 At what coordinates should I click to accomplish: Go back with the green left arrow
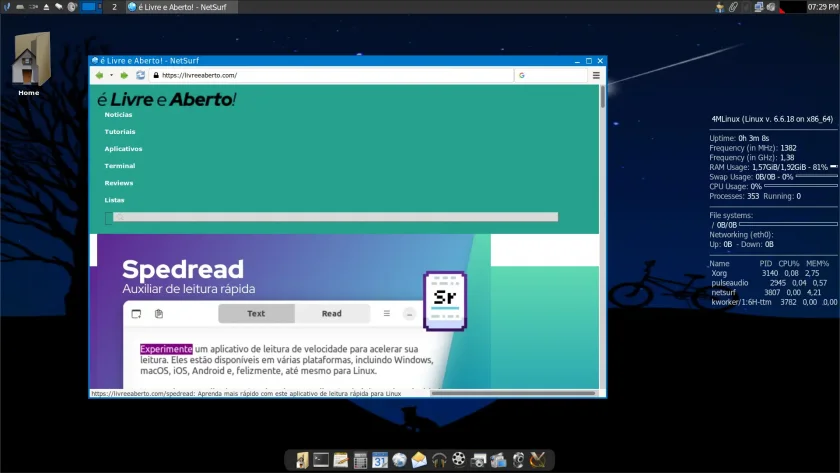click(99, 76)
